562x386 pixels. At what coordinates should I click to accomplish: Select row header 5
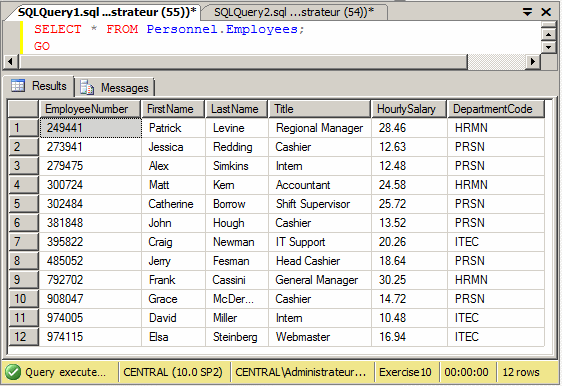click(x=23, y=204)
